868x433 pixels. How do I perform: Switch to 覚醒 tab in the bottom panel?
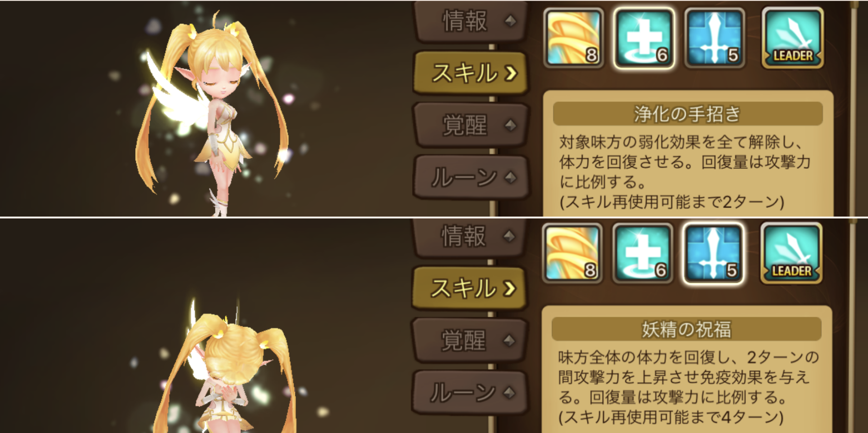(x=471, y=341)
